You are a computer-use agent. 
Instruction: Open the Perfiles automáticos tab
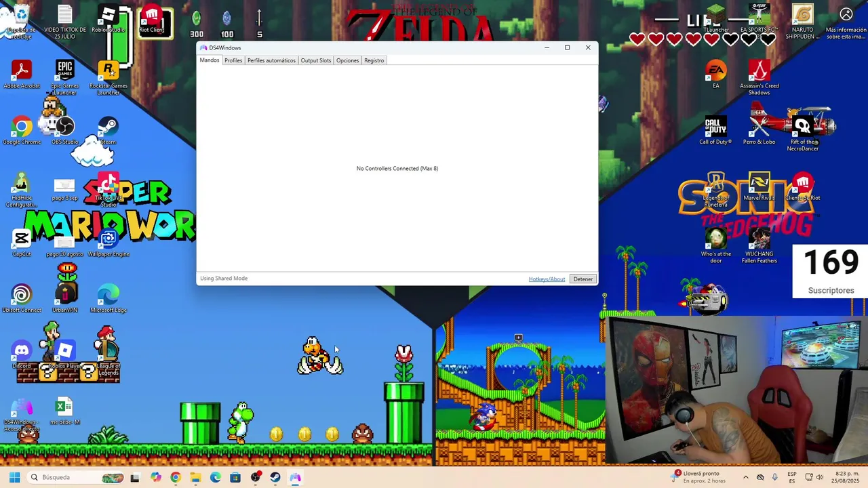coord(271,60)
